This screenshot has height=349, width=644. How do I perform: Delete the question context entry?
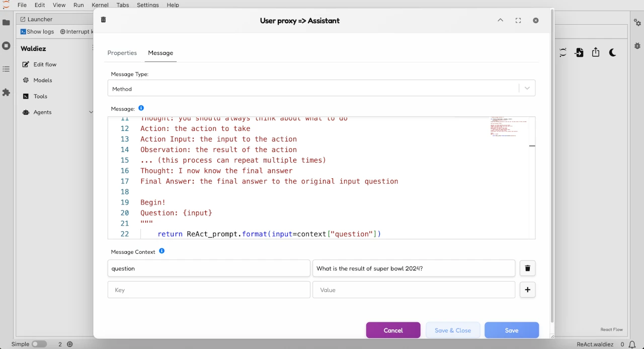coord(527,268)
